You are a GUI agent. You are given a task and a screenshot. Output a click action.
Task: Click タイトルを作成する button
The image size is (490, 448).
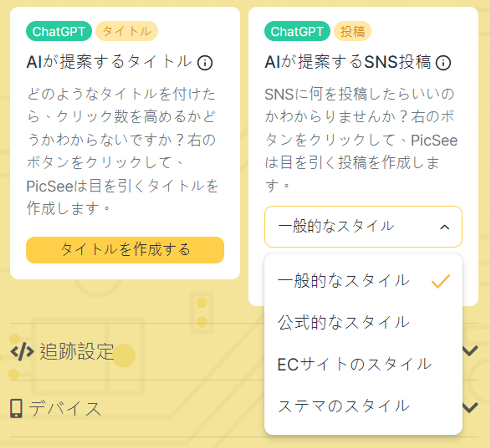125,250
